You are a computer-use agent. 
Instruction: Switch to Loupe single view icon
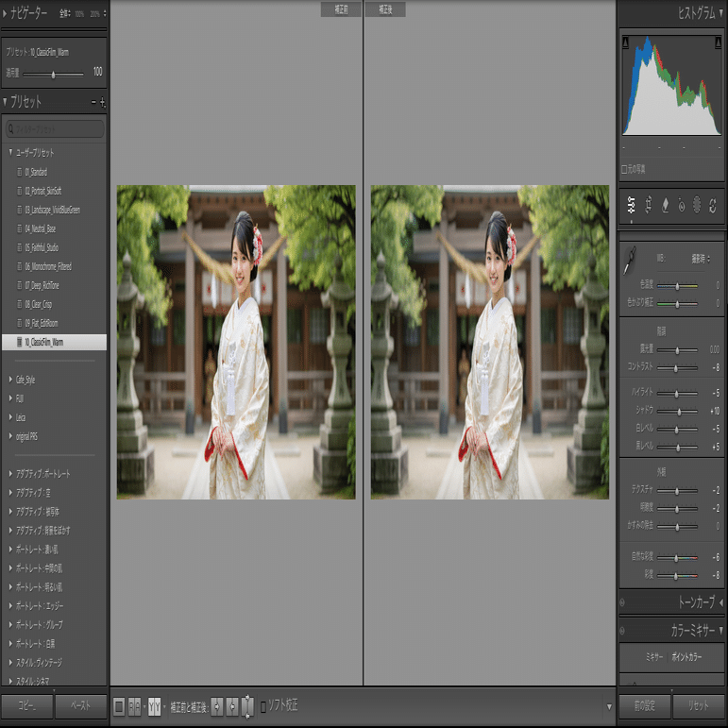click(x=119, y=706)
